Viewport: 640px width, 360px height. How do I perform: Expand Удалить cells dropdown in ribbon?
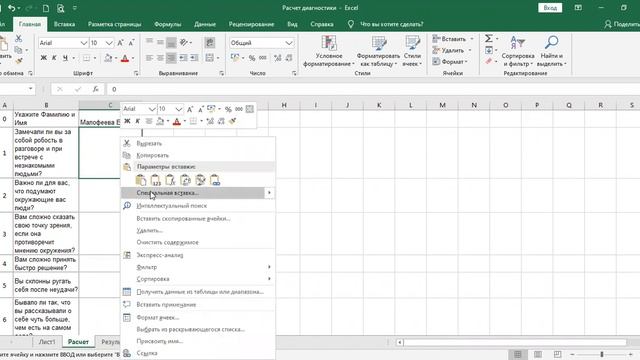470,50
